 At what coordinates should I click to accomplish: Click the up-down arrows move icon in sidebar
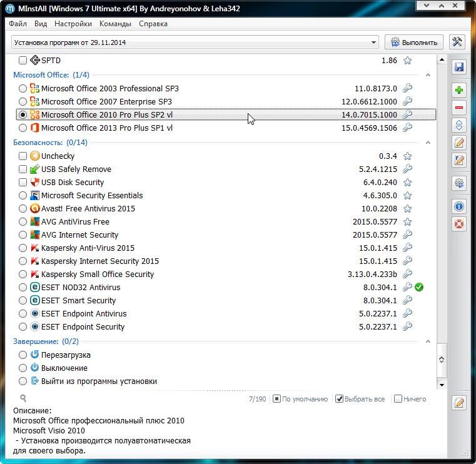click(459, 125)
